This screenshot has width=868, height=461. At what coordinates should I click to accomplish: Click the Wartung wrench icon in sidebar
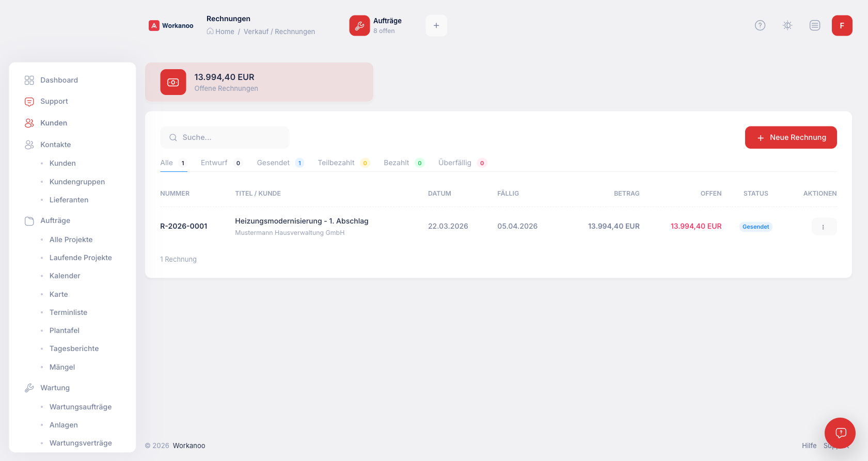(x=29, y=388)
